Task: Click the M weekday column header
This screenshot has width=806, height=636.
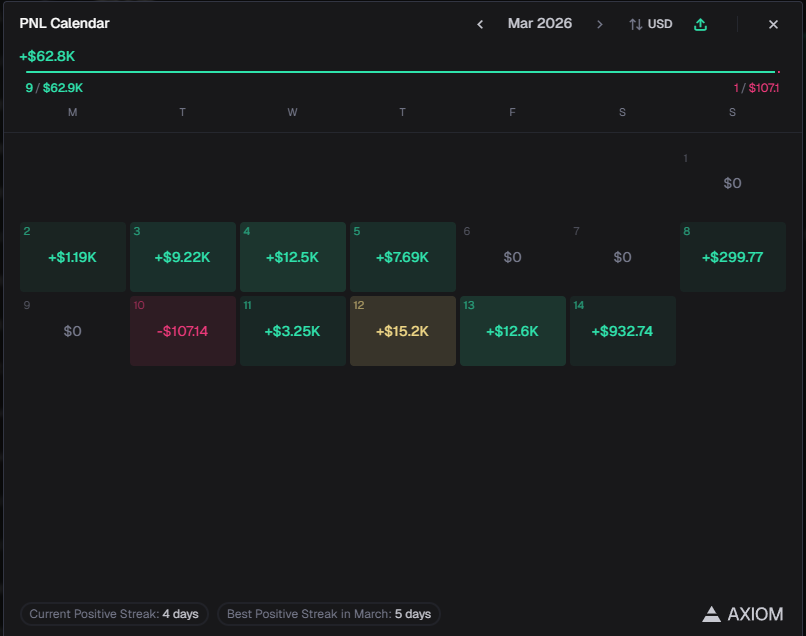Action: (x=72, y=112)
